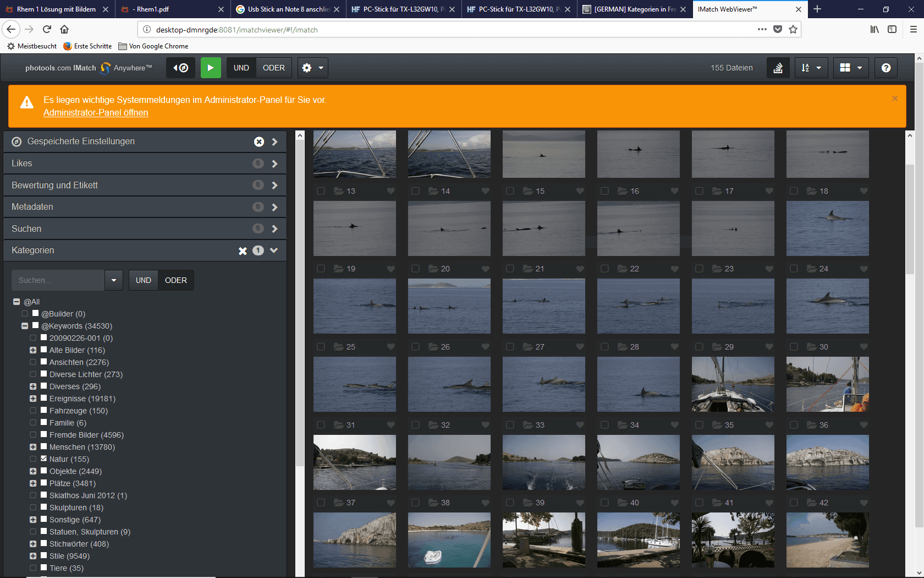The image size is (924, 578).
Task: Like image 18 with the heart icon
Action: click(x=864, y=191)
